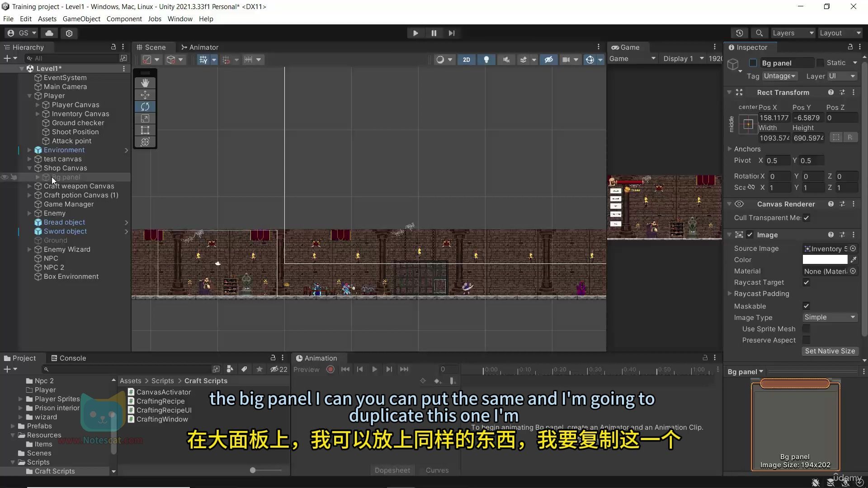
Task: Switch to the Animator tab
Action: (199, 47)
